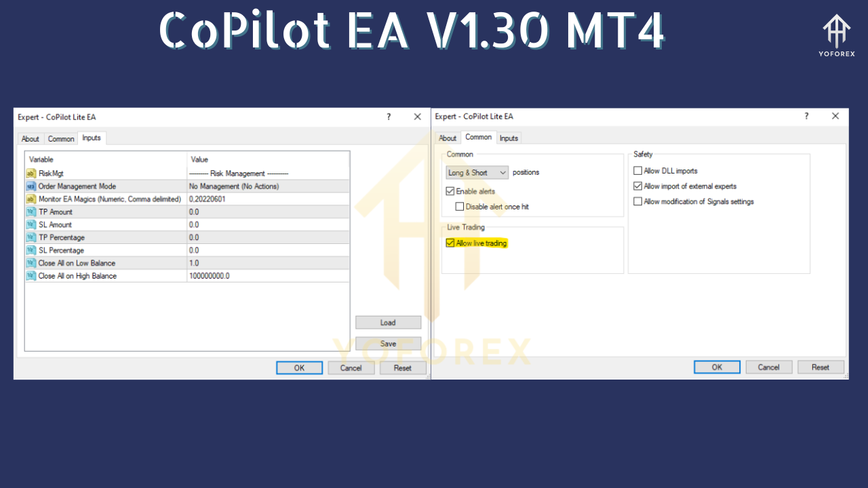868x488 pixels.
Task: Disable the Enable alerts checkbox
Action: click(x=450, y=190)
